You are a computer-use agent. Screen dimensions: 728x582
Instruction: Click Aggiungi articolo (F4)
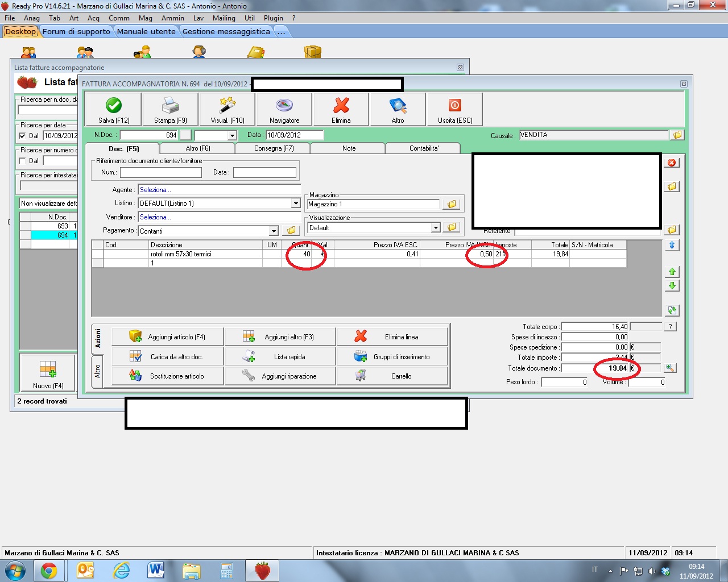(168, 336)
